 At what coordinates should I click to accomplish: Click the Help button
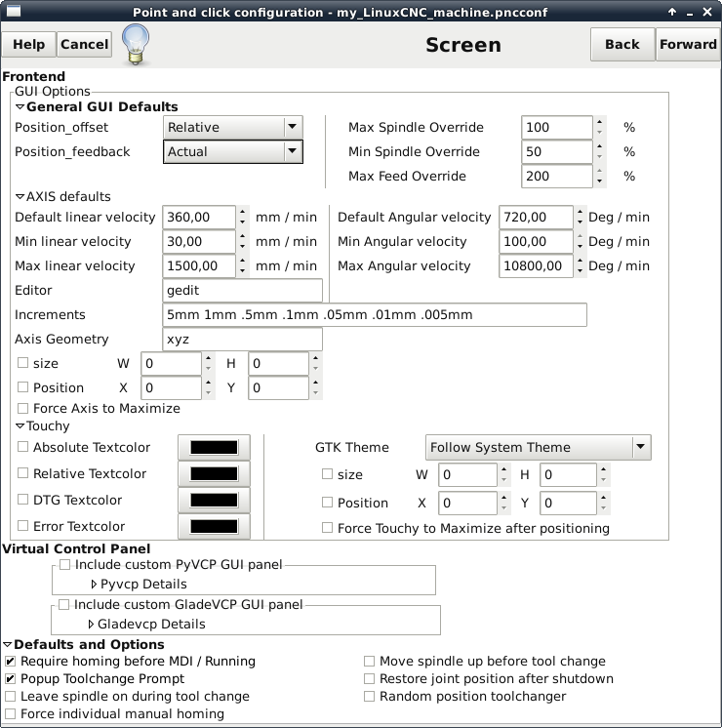28,45
